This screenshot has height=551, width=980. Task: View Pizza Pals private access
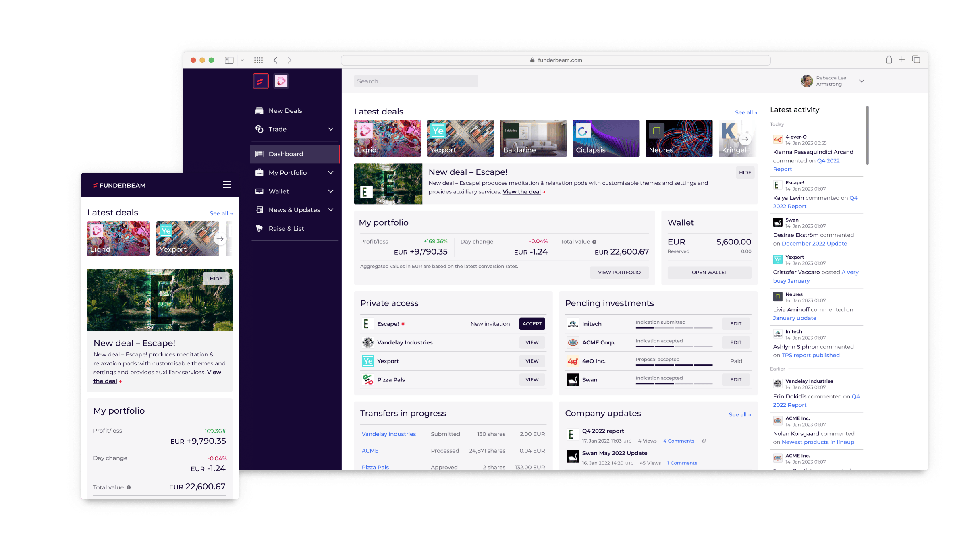tap(532, 379)
